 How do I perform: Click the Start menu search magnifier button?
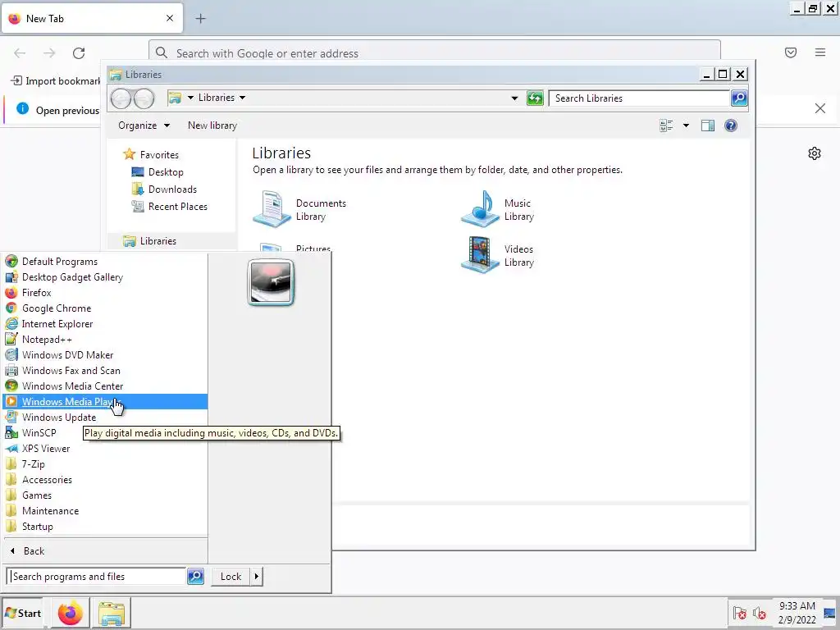point(195,577)
